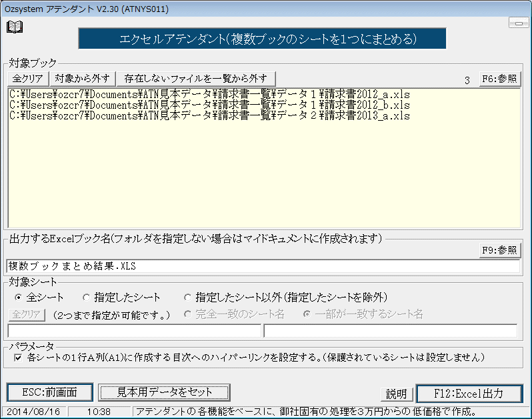Toggle the A1 hyperlink to 目次 checkbox
Viewport: 532px width, 419px height.
click(x=18, y=358)
